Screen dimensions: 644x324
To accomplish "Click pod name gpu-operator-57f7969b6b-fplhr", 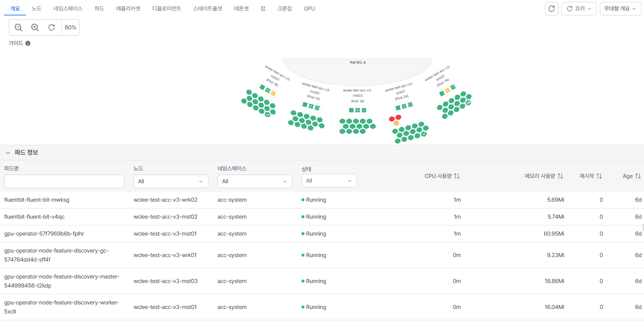I will (x=44, y=234).
